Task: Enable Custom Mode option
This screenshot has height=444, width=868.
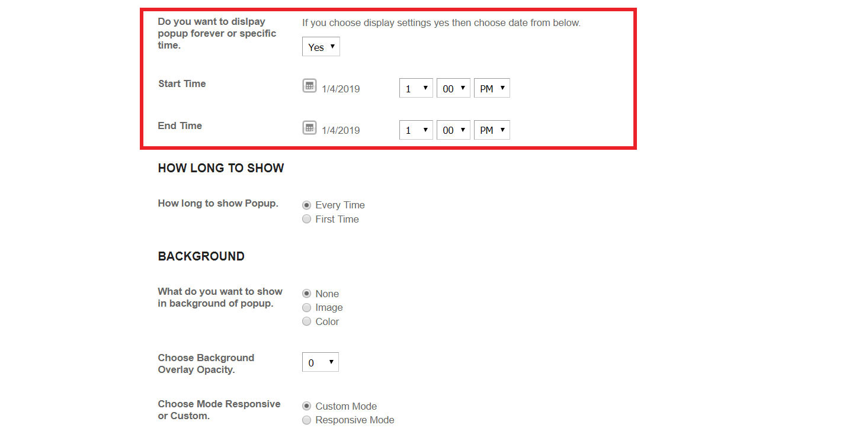Action: pos(306,406)
